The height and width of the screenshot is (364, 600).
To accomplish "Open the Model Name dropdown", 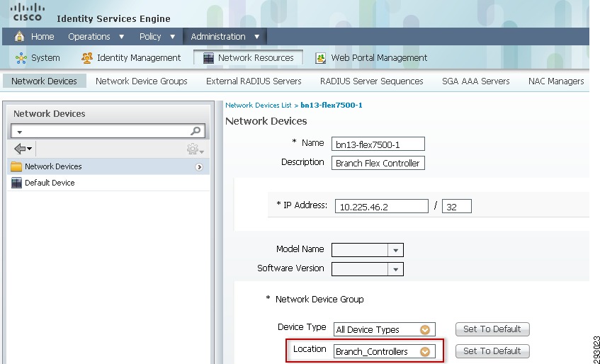I will 396,250.
